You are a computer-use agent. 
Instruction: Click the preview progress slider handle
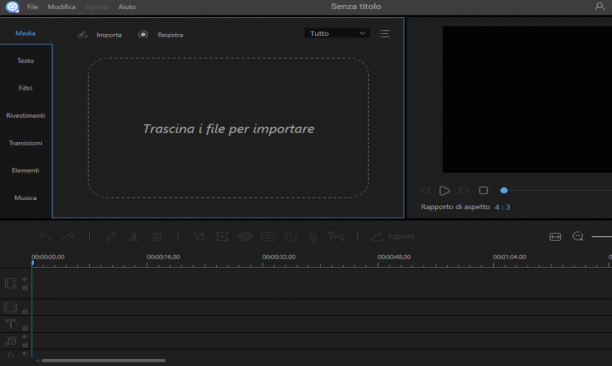click(x=504, y=190)
